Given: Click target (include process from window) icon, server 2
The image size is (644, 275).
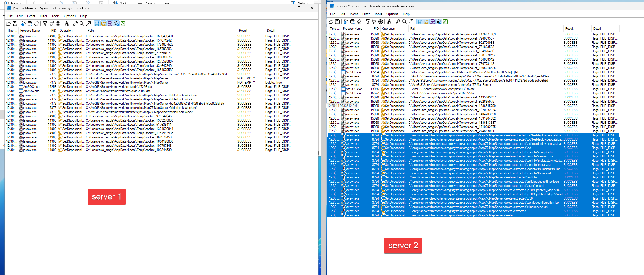Looking at the screenshot, I should pos(381,22).
